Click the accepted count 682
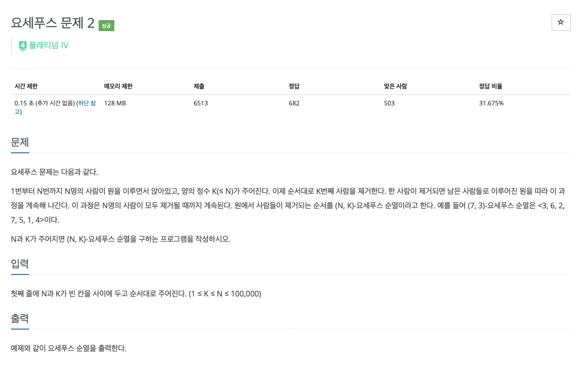This screenshot has width=588, height=365. click(294, 103)
